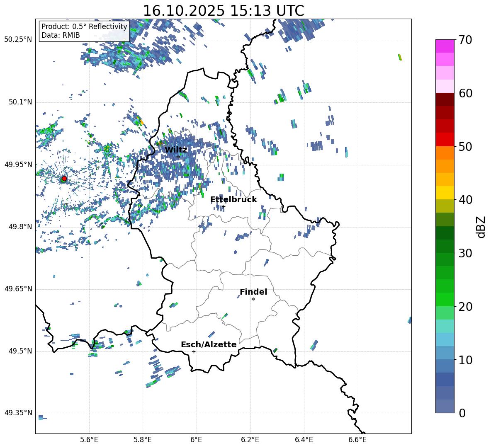Click the 49.95°N latitude label
This screenshot has width=491, height=448.
coord(18,164)
